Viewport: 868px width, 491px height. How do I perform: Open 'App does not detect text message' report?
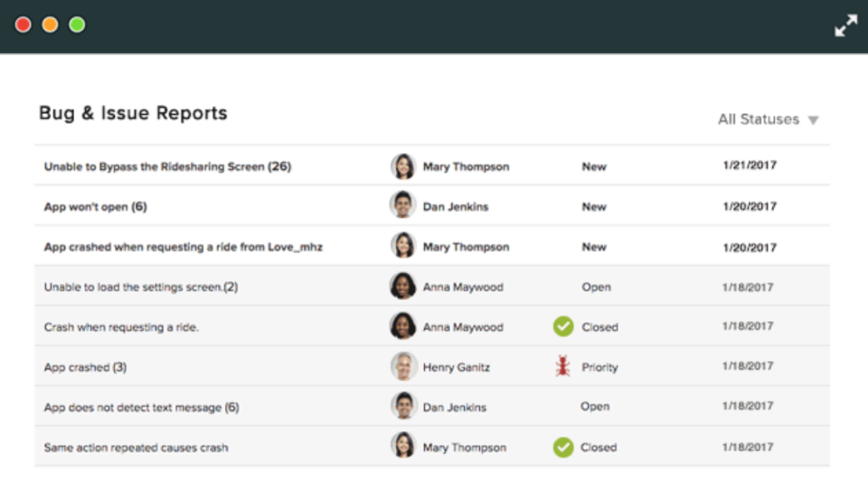(x=141, y=408)
